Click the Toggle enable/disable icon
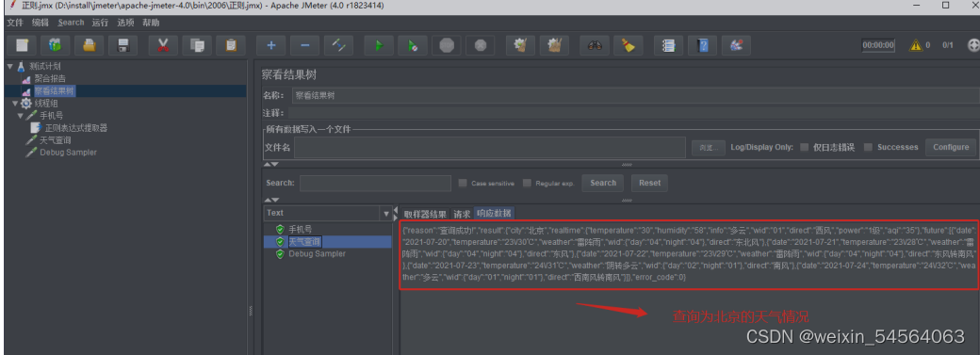 point(338,45)
